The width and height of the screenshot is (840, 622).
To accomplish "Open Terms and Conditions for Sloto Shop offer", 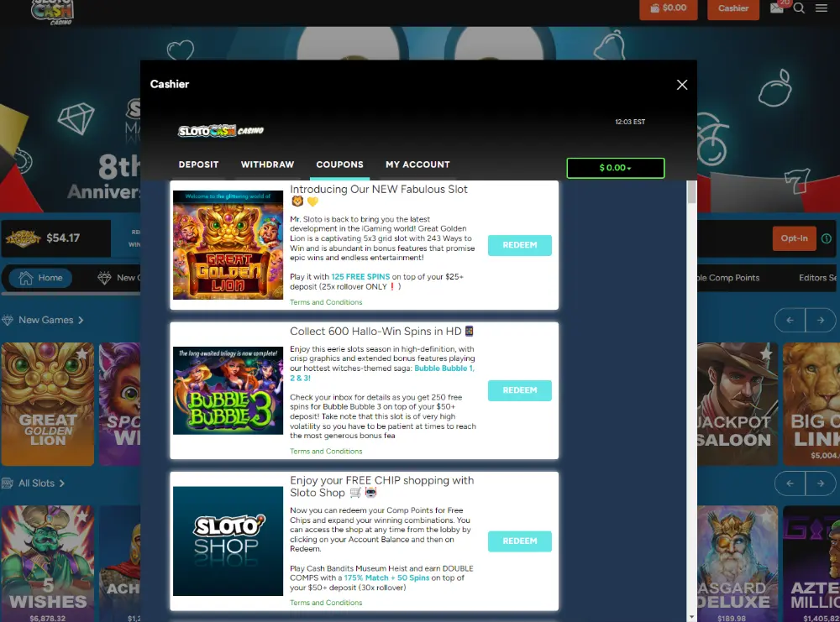I will [x=326, y=603].
